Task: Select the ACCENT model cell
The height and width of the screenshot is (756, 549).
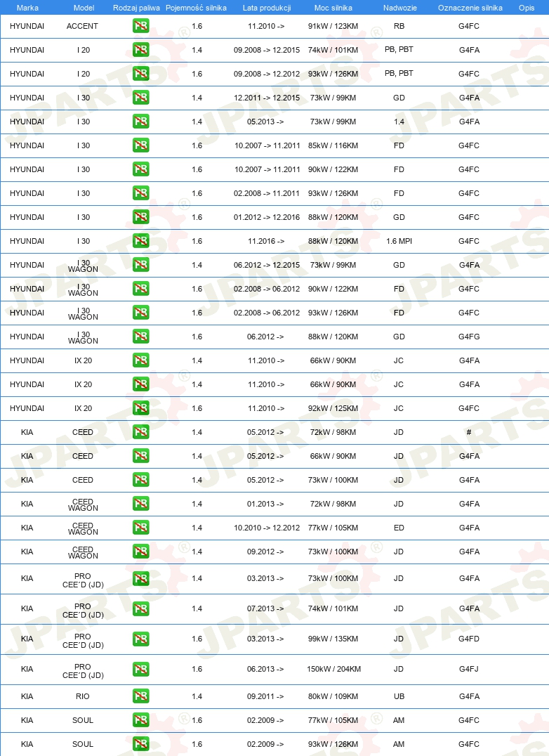Action: 82,26
